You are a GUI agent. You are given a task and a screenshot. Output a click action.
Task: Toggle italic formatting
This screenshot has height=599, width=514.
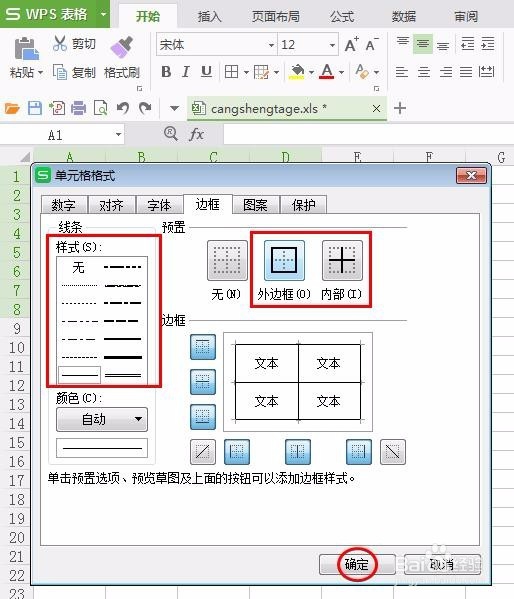(x=186, y=71)
